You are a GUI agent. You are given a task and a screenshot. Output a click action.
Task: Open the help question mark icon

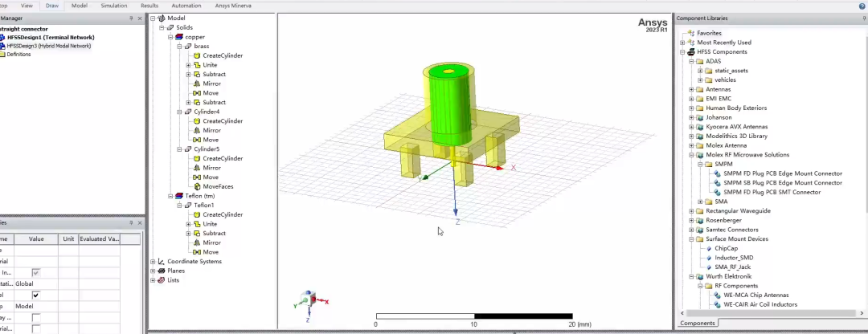click(x=862, y=6)
